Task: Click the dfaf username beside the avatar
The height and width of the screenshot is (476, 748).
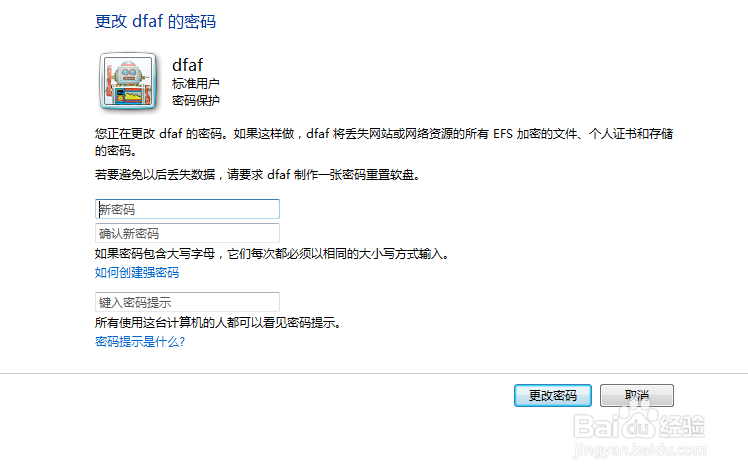Action: pos(187,65)
